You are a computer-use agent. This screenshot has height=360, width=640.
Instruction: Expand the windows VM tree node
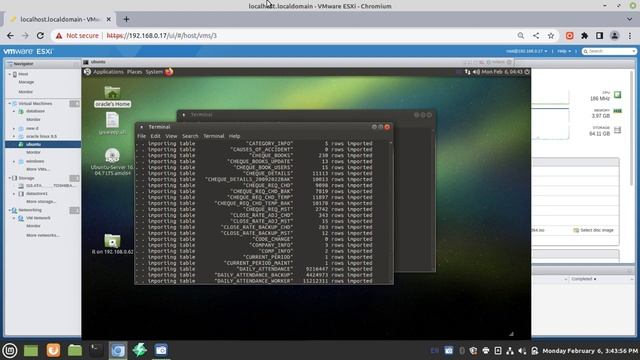[14, 162]
